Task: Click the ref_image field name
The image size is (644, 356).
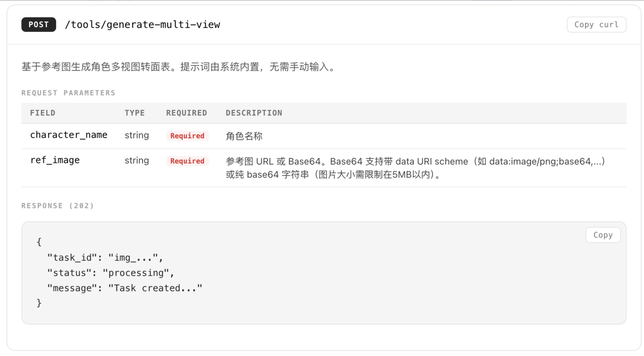Action: click(x=55, y=160)
